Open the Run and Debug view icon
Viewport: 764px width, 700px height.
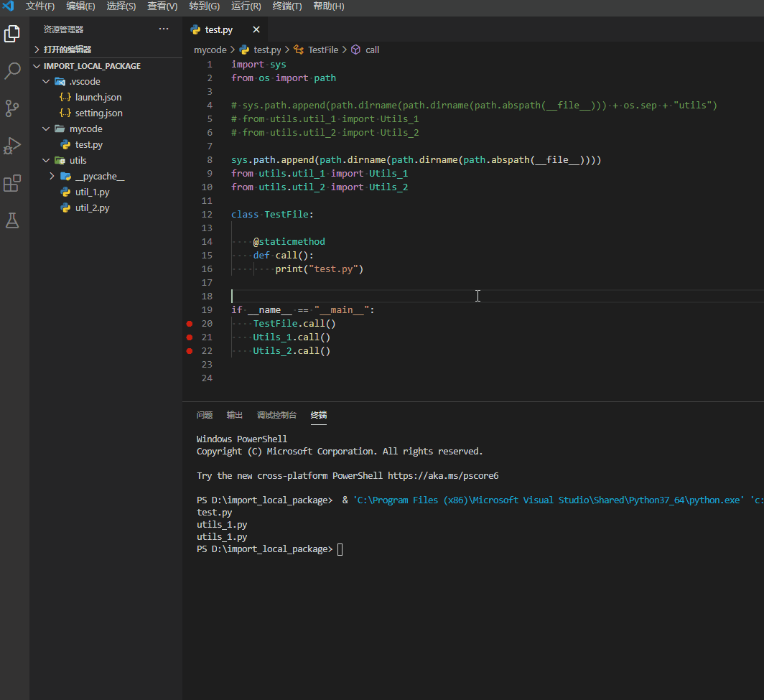[11, 146]
